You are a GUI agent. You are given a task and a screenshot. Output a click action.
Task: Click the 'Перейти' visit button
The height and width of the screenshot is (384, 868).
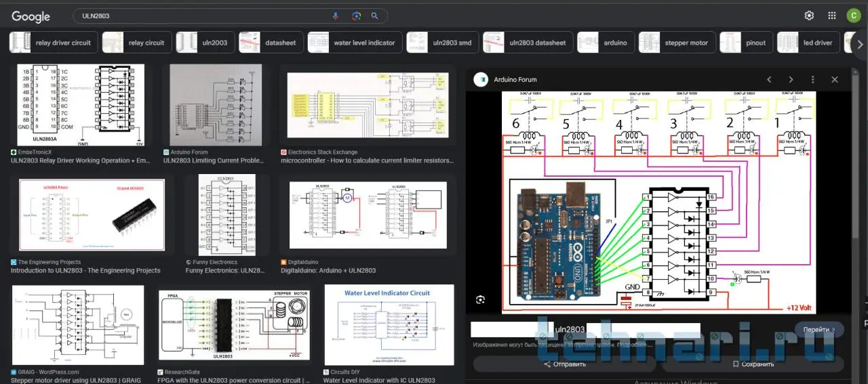[x=819, y=329]
